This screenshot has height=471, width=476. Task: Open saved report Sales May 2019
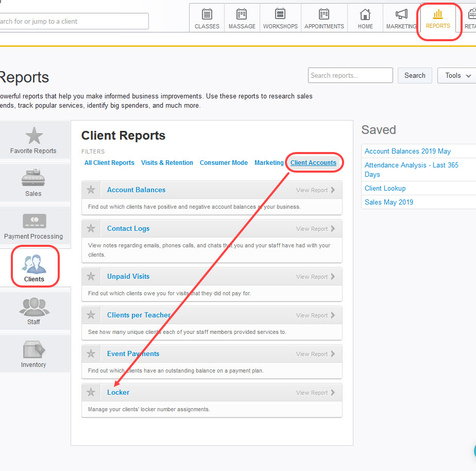pyautogui.click(x=389, y=202)
